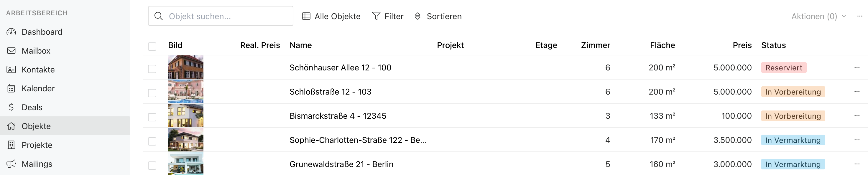Click the Dashboard gauge icon in sidebar
This screenshot has height=175, width=868.
click(x=11, y=32)
